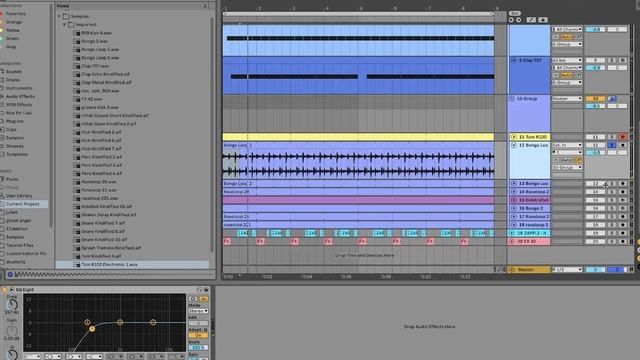This screenshot has height=360, width=640.
Task: Arm track 9 Clap 707 for recording
Action: [x=622, y=60]
